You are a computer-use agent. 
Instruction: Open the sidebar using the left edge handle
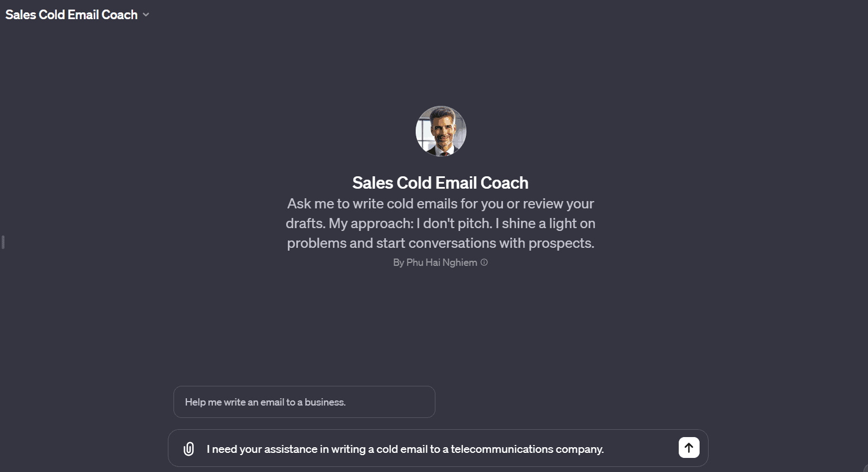click(x=3, y=242)
